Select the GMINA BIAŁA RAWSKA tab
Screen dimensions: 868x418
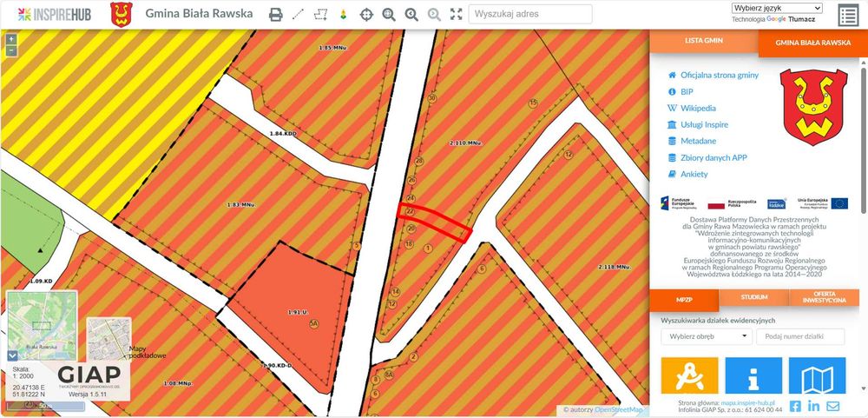(812, 43)
